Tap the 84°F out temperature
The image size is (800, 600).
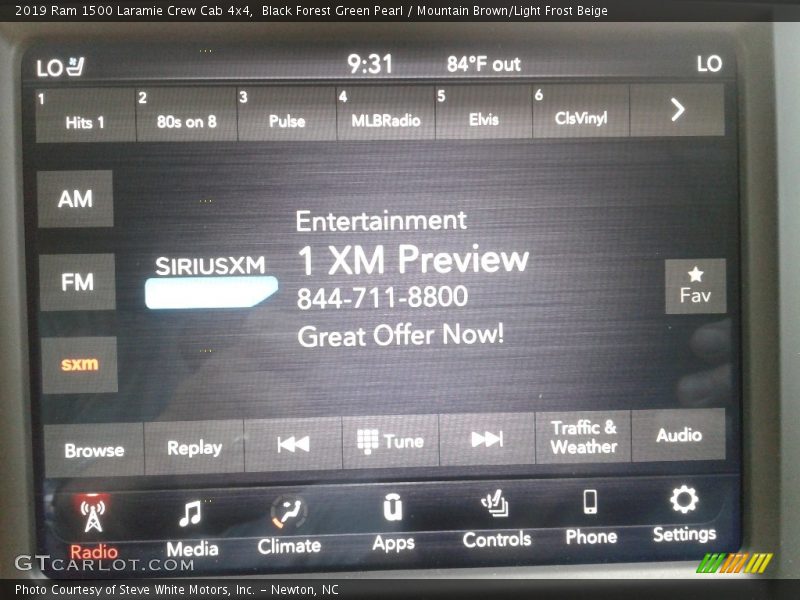pyautogui.click(x=484, y=64)
